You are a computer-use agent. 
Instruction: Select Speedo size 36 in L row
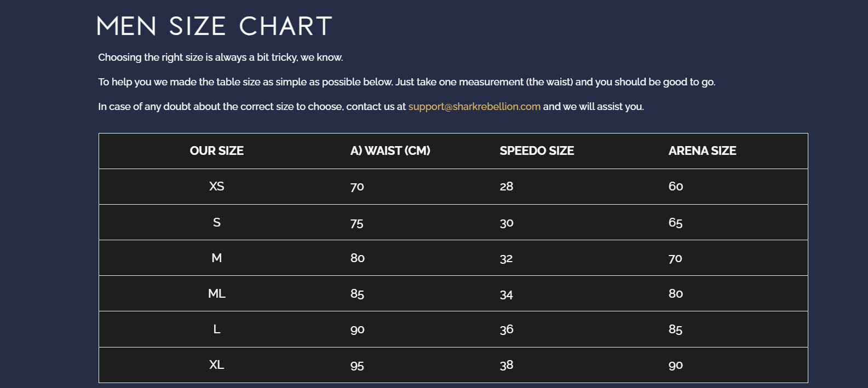507,329
